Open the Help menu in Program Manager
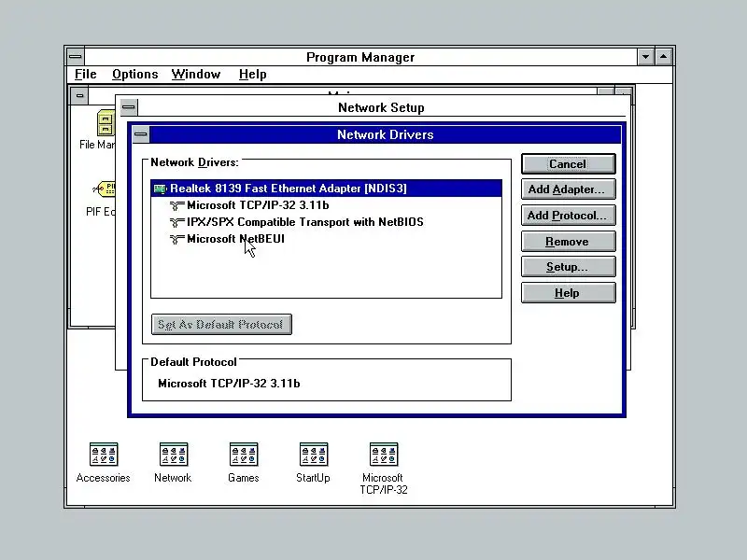 (253, 75)
